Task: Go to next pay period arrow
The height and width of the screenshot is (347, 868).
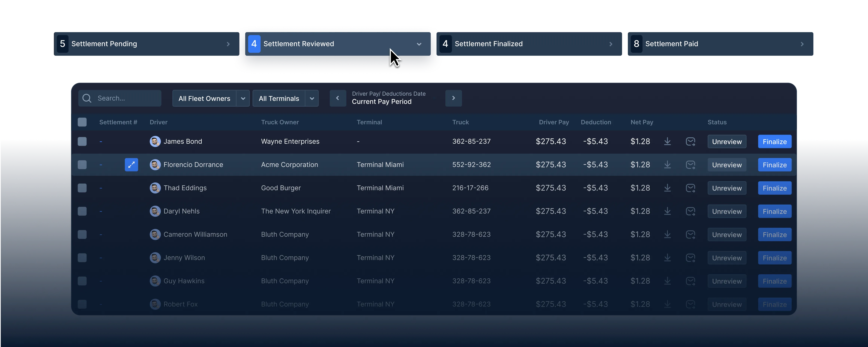Action: coord(453,98)
